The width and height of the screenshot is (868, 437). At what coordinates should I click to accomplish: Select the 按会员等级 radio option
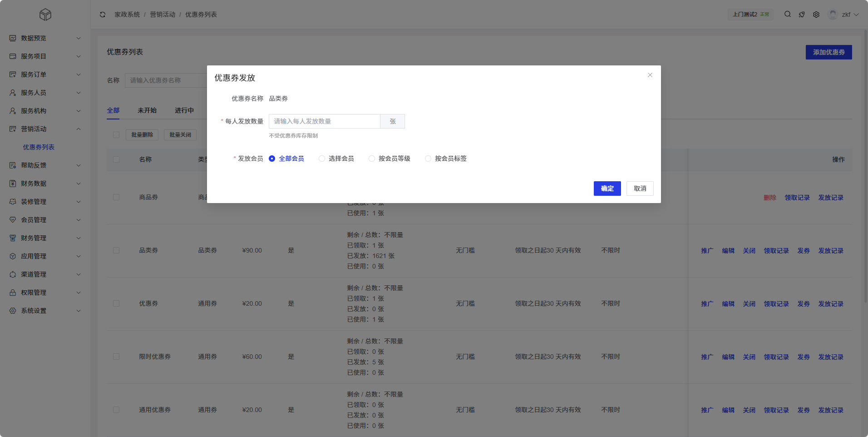[x=372, y=159]
